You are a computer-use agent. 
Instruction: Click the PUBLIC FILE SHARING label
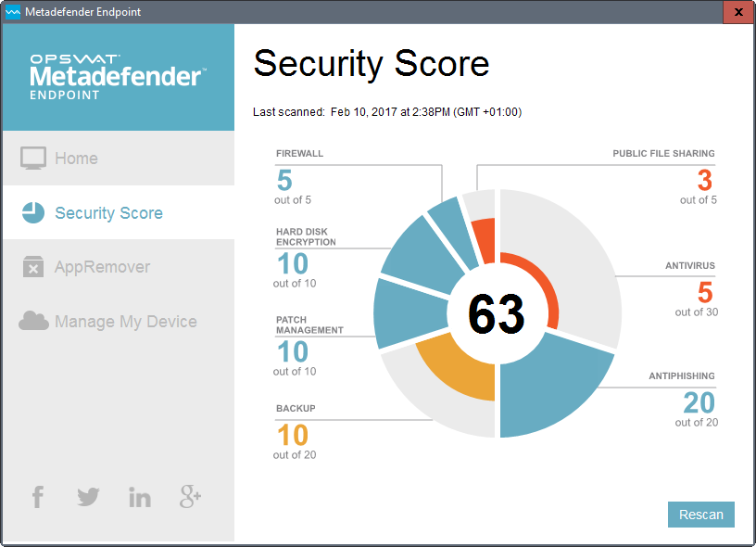[x=663, y=153]
